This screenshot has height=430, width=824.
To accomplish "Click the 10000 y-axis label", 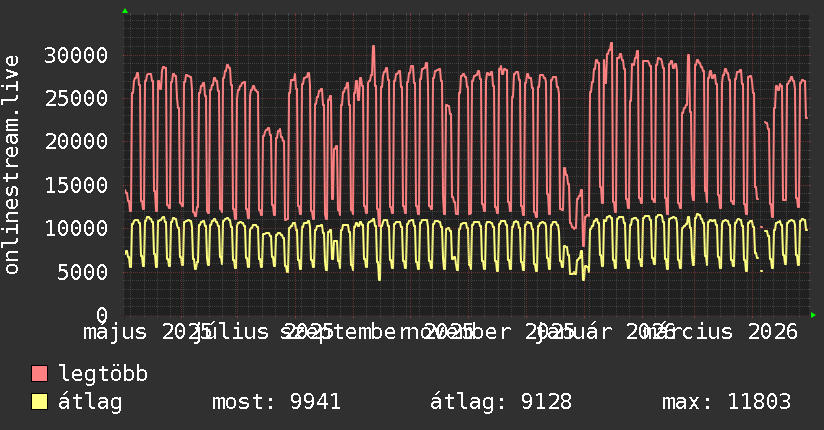I will coord(76,228).
